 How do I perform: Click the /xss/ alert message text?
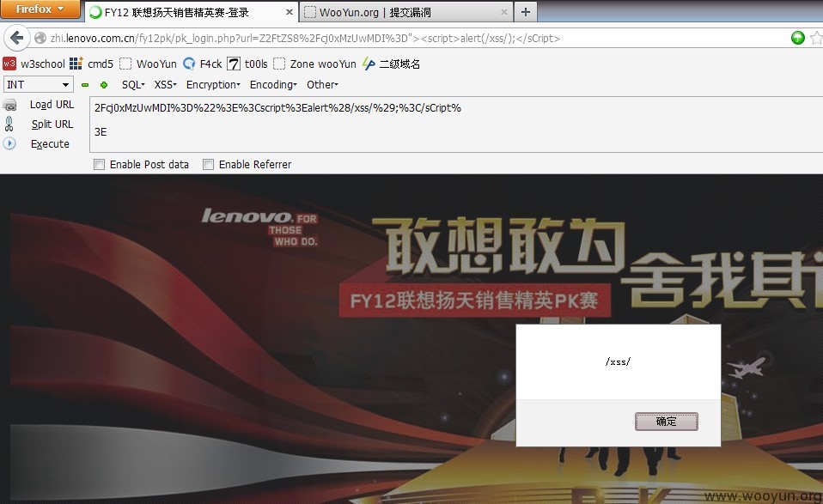(x=618, y=361)
